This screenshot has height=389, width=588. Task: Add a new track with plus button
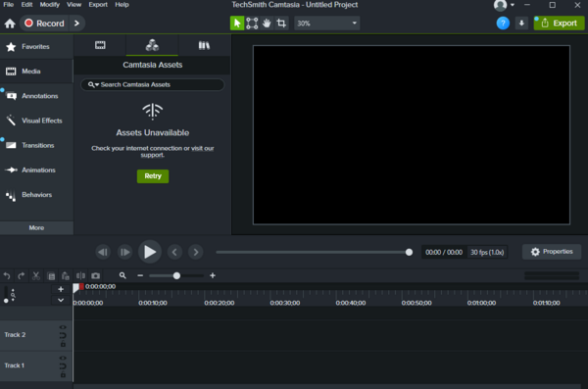coord(61,289)
